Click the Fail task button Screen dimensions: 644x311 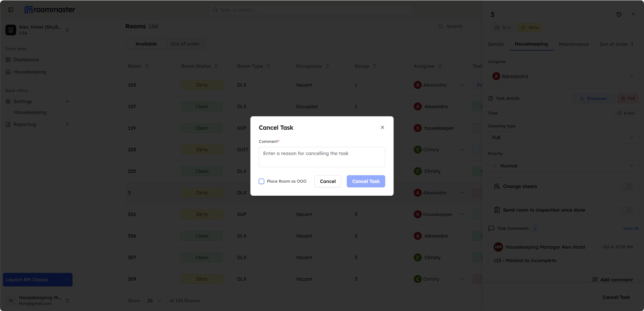point(628,98)
